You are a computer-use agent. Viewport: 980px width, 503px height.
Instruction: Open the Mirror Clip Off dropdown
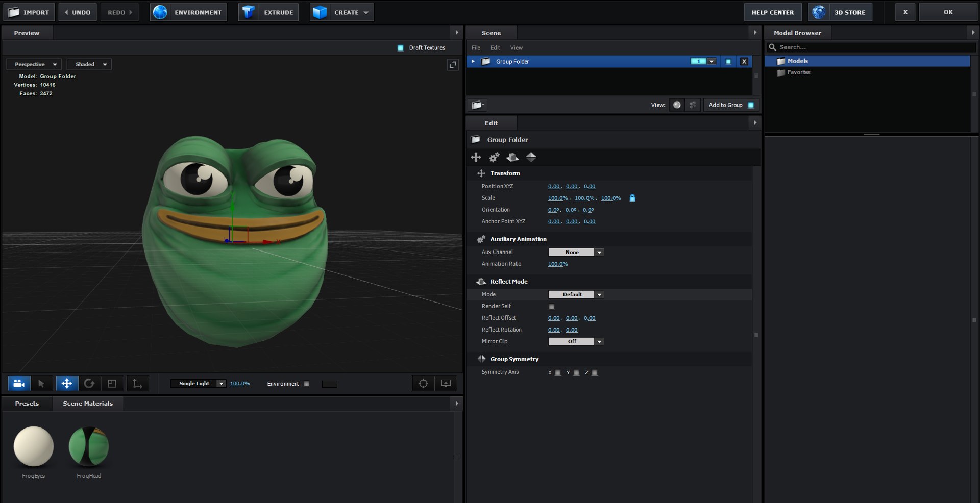[576, 341]
